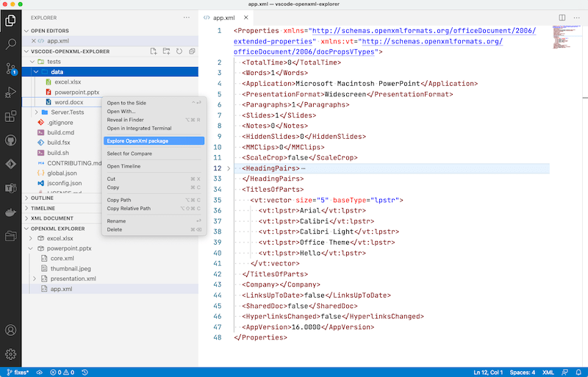Click the code minimap preview
588x377 pixels.
click(564, 37)
